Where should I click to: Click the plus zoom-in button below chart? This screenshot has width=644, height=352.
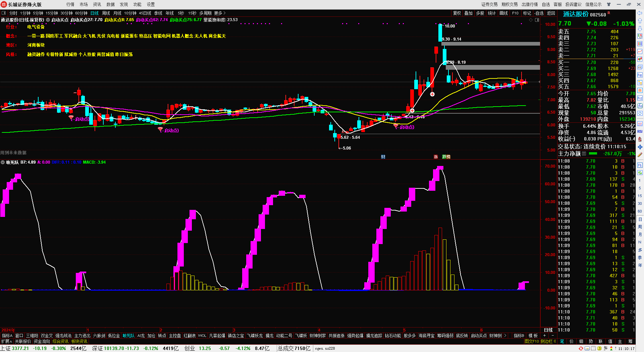pos(544,336)
